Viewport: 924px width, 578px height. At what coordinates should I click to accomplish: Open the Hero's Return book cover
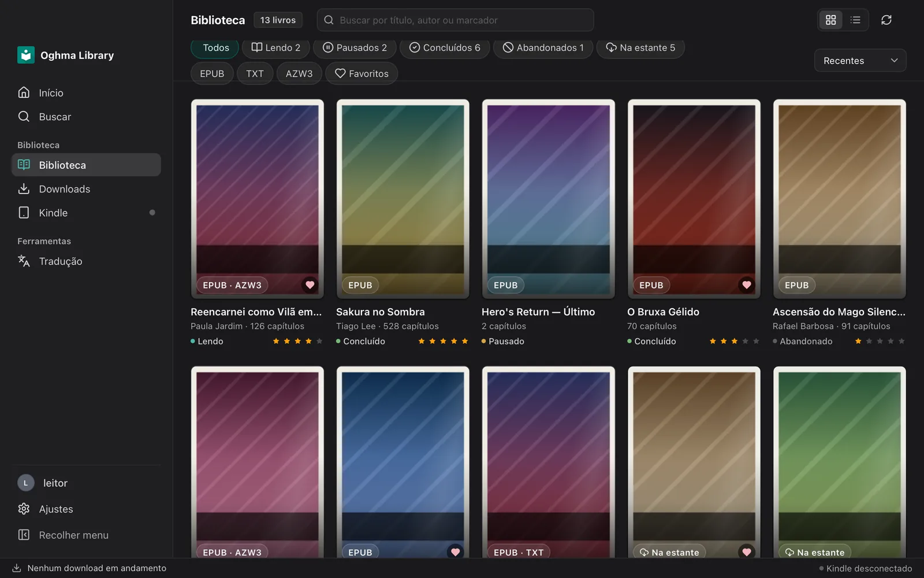tap(549, 199)
